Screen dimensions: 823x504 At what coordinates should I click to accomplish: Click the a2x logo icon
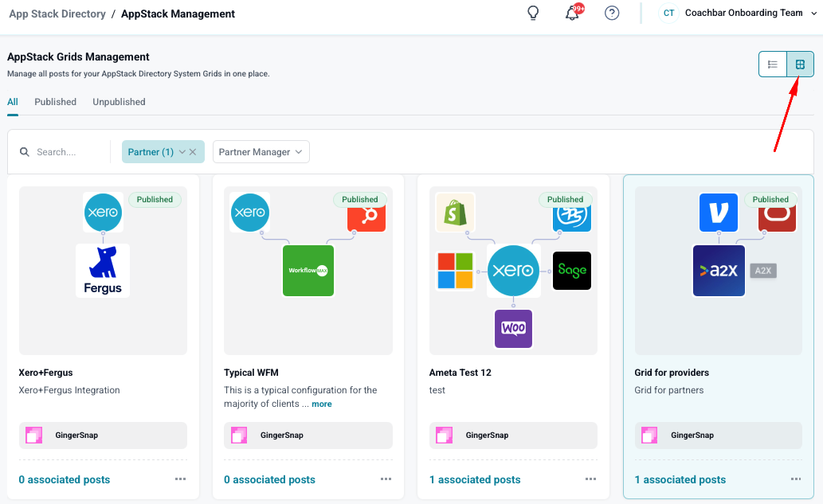pyautogui.click(x=719, y=271)
